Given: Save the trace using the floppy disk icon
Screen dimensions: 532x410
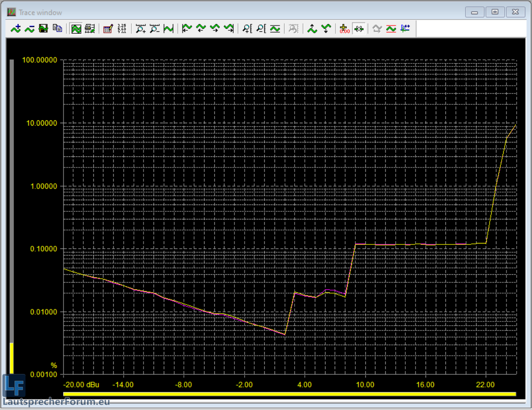Looking at the screenshot, I should click(x=43, y=29).
